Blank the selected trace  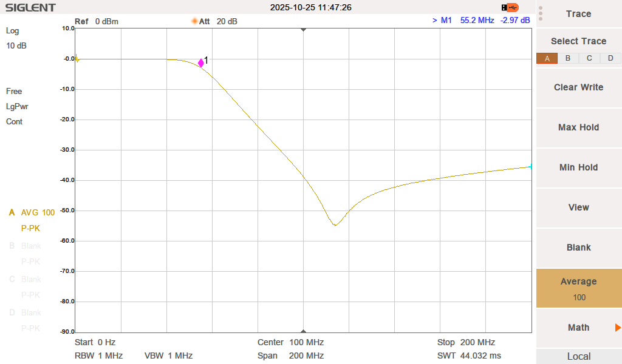tap(579, 248)
